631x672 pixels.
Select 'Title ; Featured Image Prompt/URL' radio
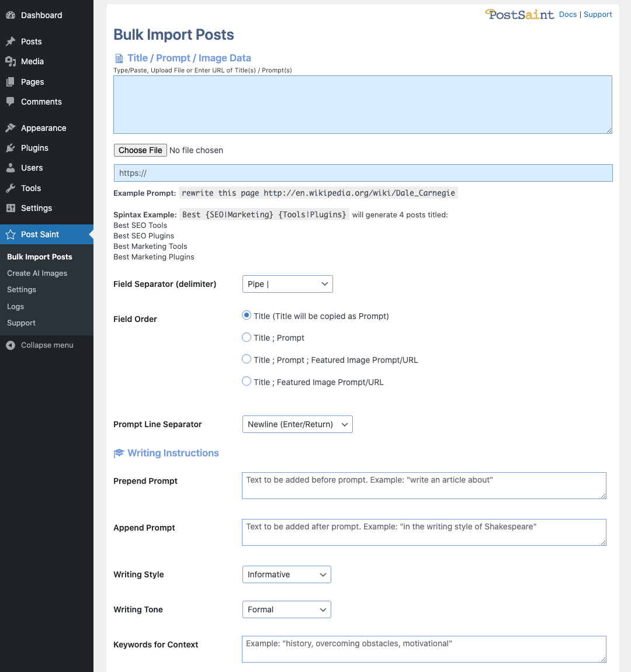(247, 381)
